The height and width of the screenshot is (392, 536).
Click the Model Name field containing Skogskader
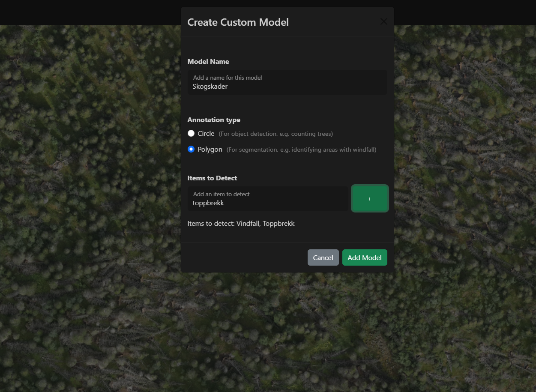[x=287, y=87]
